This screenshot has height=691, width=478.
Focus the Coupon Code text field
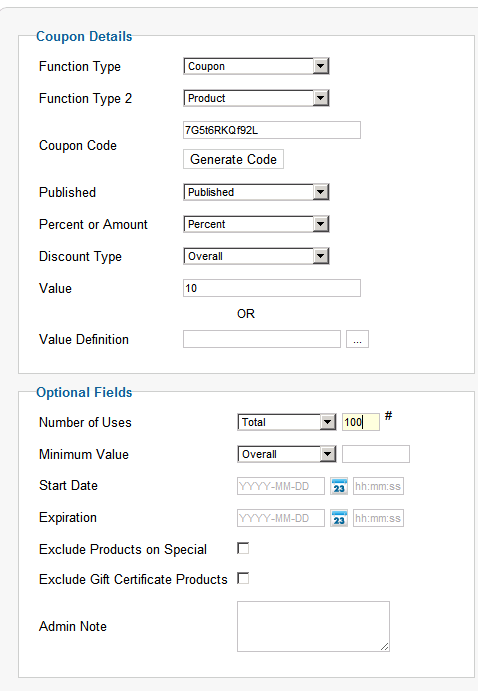pyautogui.click(x=272, y=130)
